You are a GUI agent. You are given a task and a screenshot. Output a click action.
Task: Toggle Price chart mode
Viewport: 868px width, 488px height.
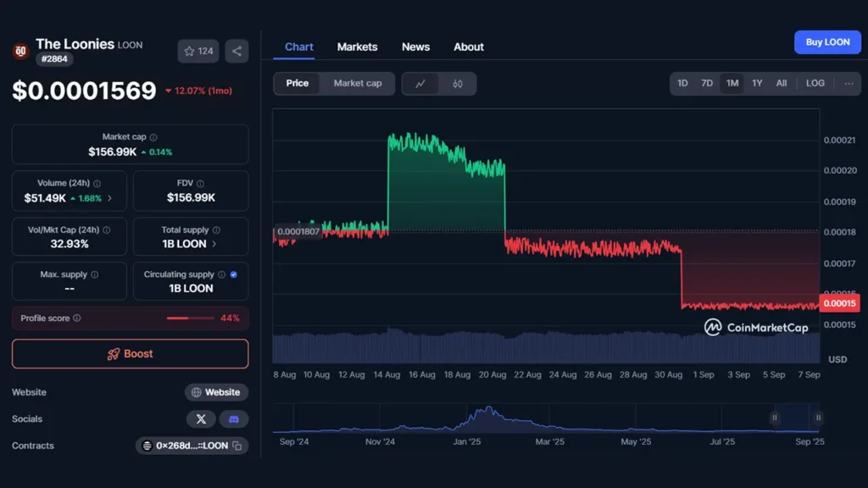[x=298, y=84]
